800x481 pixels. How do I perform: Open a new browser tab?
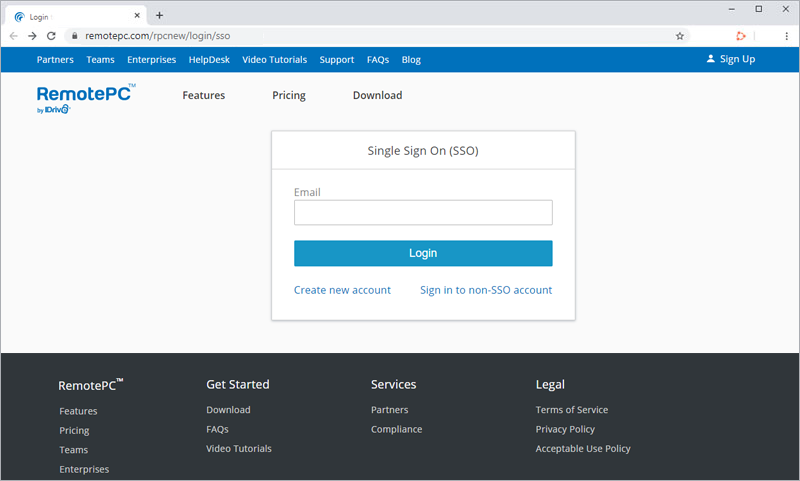point(160,15)
